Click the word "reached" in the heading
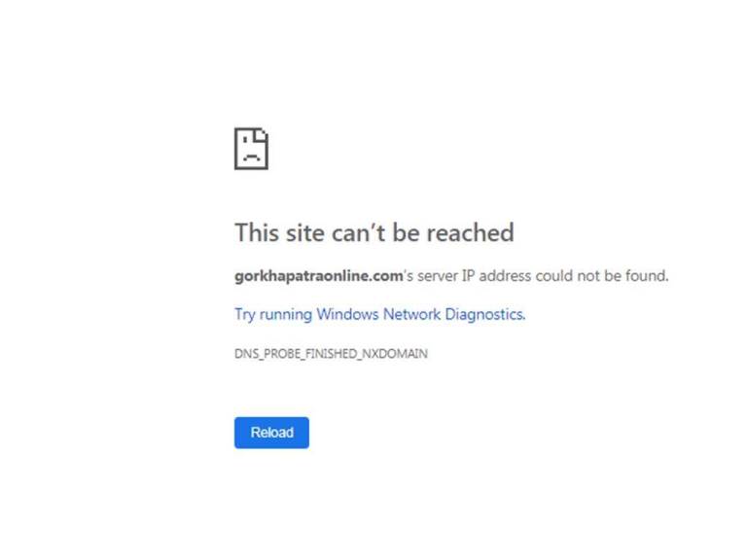 point(470,232)
